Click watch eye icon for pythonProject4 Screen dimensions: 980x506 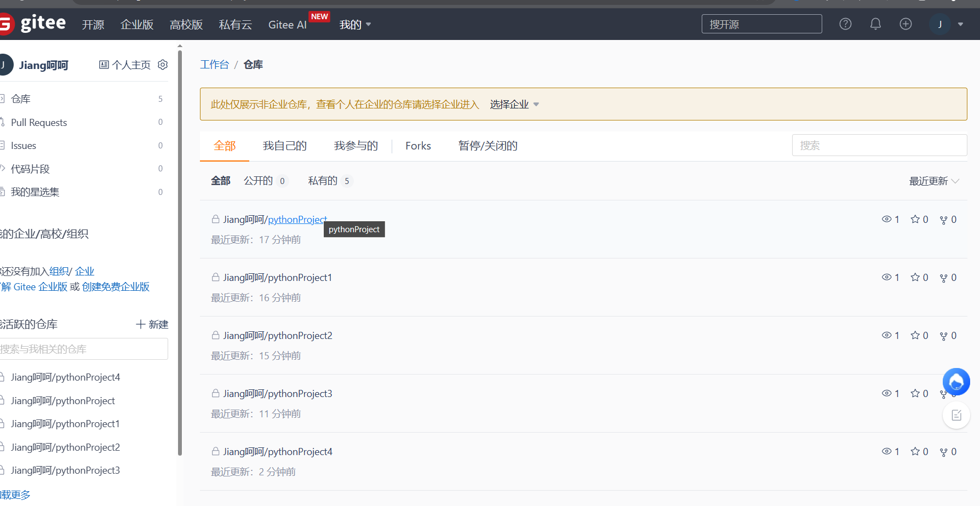pos(887,451)
